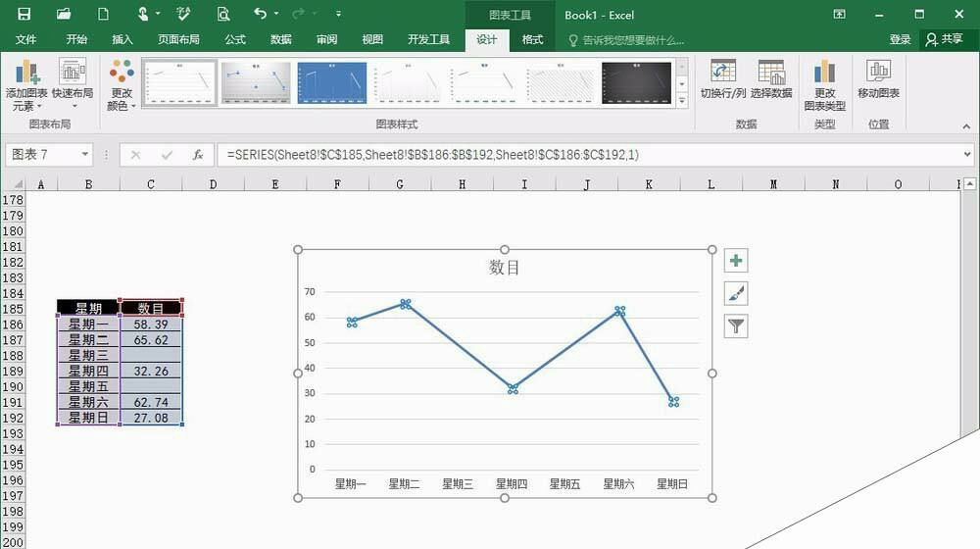The image size is (980, 549).
Task: Select the gray chart style thumbnail
Action: click(256, 83)
